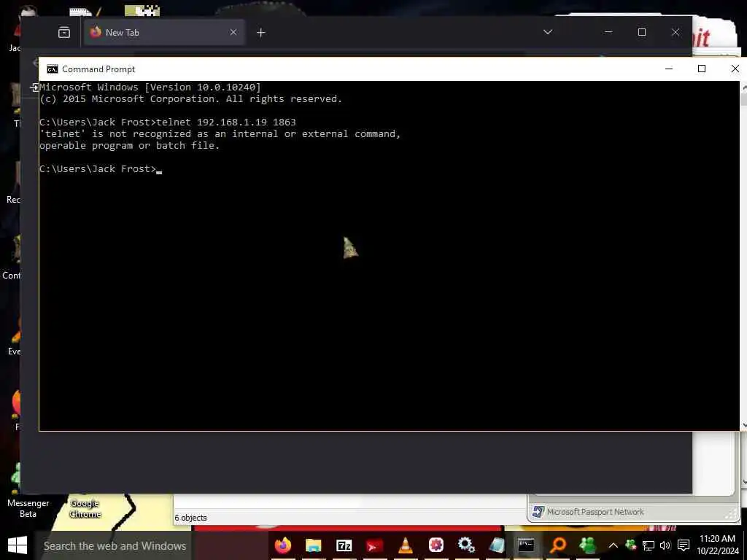Image resolution: width=747 pixels, height=560 pixels.
Task: Open Firefox from the taskbar
Action: tap(283, 545)
